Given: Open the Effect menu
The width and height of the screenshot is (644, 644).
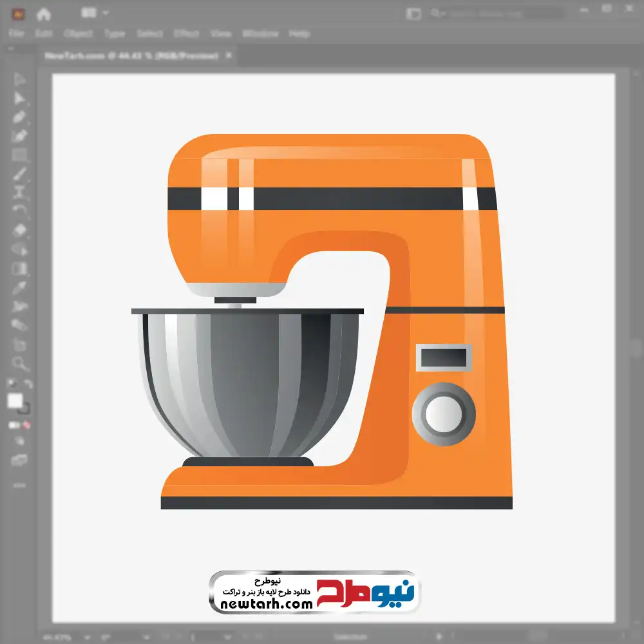Looking at the screenshot, I should 186,33.
